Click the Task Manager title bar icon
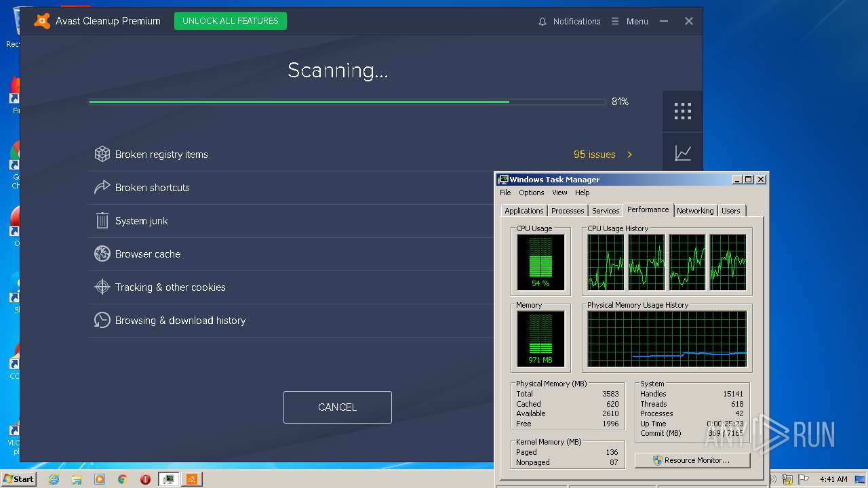Screen dimensions: 868x488 pos(502,180)
